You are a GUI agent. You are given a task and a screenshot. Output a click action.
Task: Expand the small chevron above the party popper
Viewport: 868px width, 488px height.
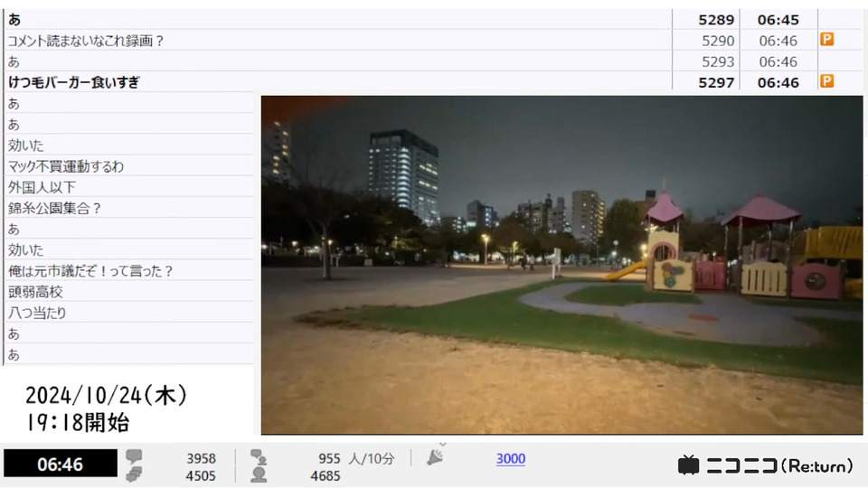pos(442,445)
